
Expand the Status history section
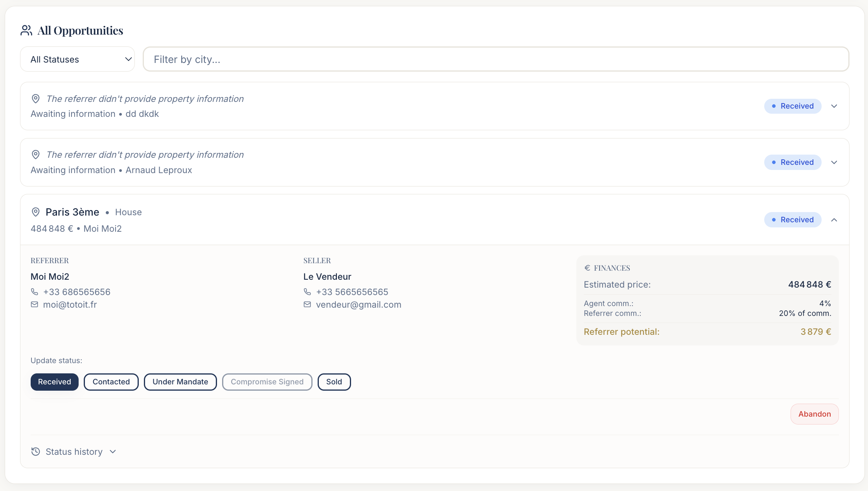tap(113, 451)
